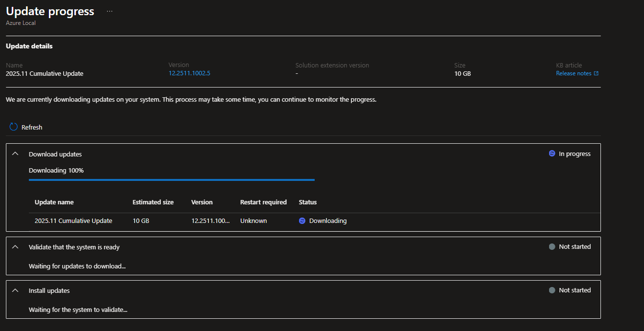Click the In progress status icon
This screenshot has height=331, width=644.
552,154
